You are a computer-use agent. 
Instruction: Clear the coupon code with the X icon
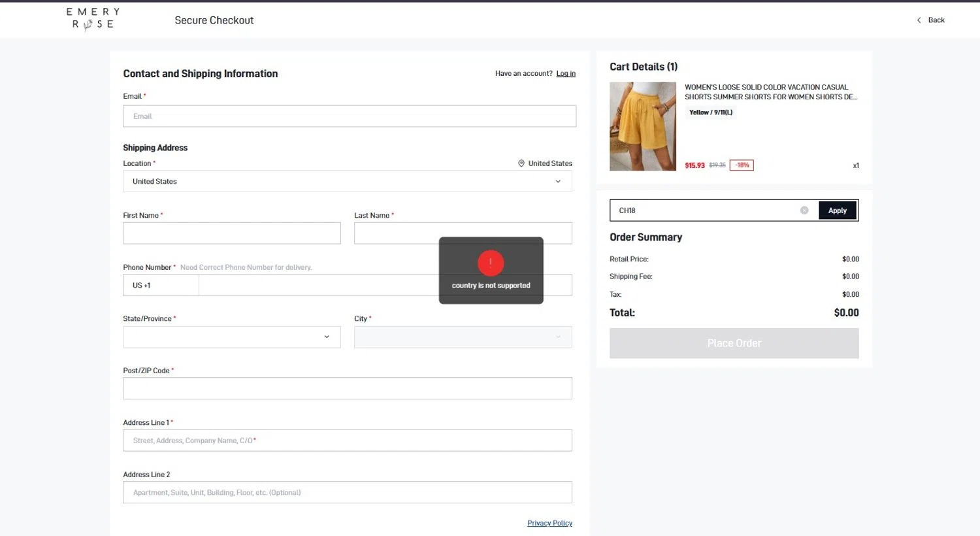pyautogui.click(x=804, y=210)
